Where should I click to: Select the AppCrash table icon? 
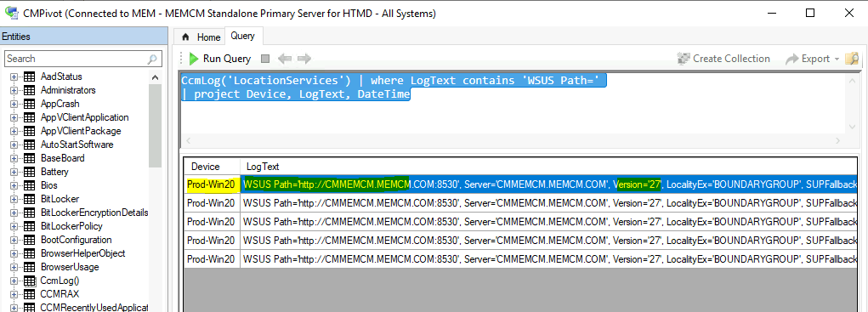point(29,104)
